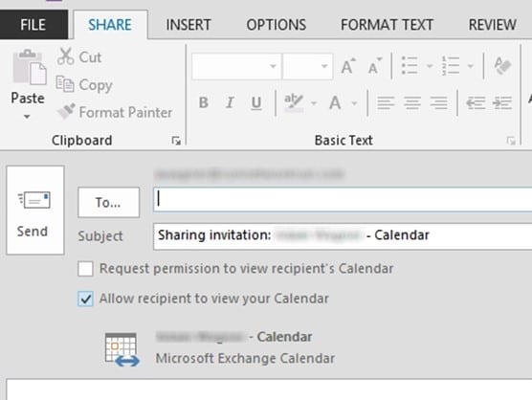Switch to the INSERT tab
This screenshot has height=400, width=532.
point(188,25)
